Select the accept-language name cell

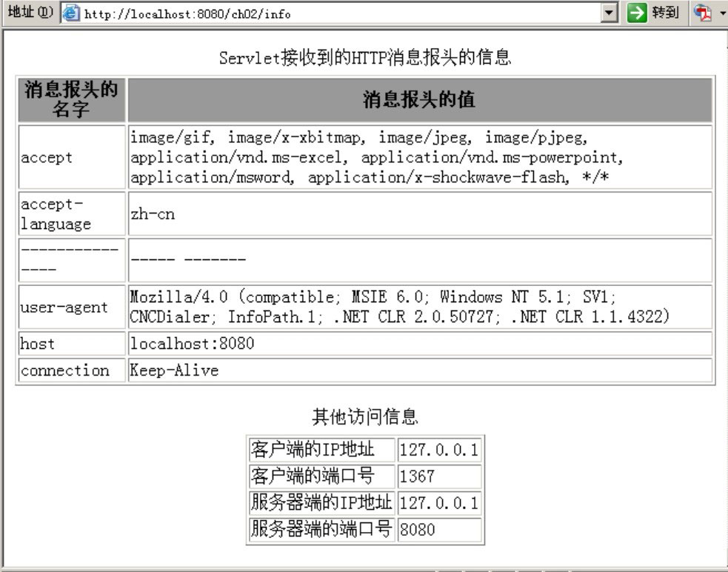pyautogui.click(x=72, y=213)
